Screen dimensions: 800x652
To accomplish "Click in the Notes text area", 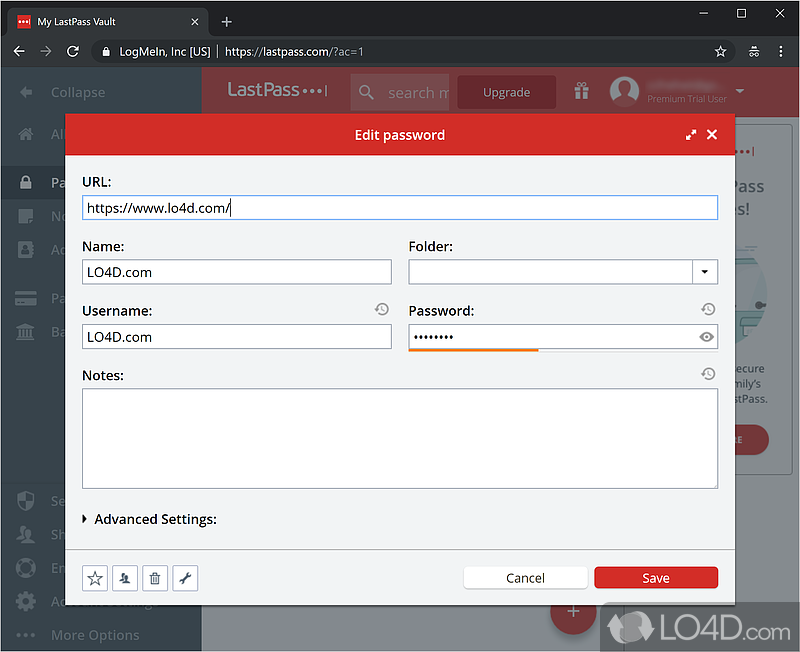I will [x=400, y=438].
